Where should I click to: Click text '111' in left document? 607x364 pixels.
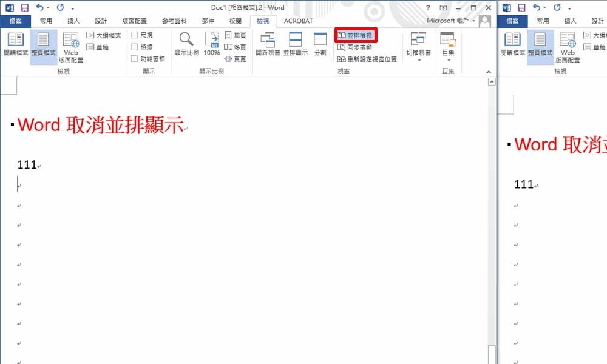[27, 165]
